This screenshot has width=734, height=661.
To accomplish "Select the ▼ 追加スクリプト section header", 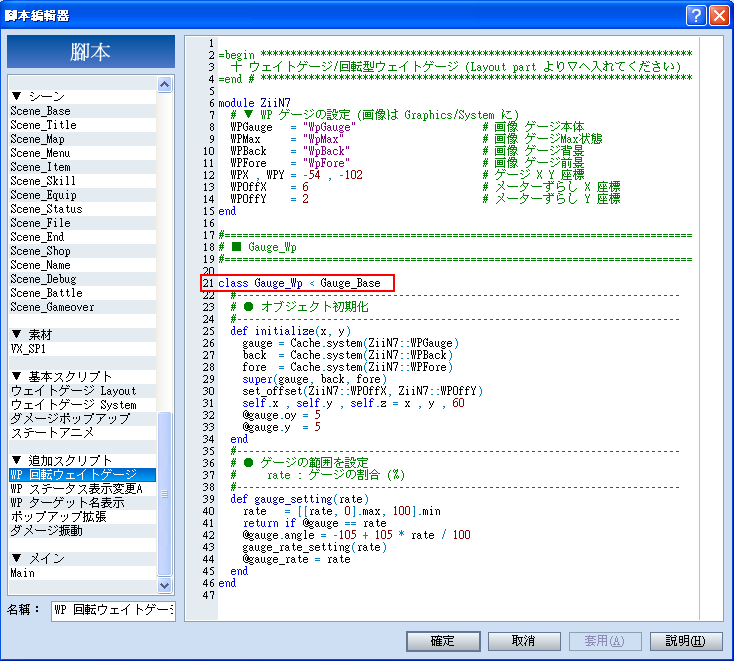I will [82, 461].
